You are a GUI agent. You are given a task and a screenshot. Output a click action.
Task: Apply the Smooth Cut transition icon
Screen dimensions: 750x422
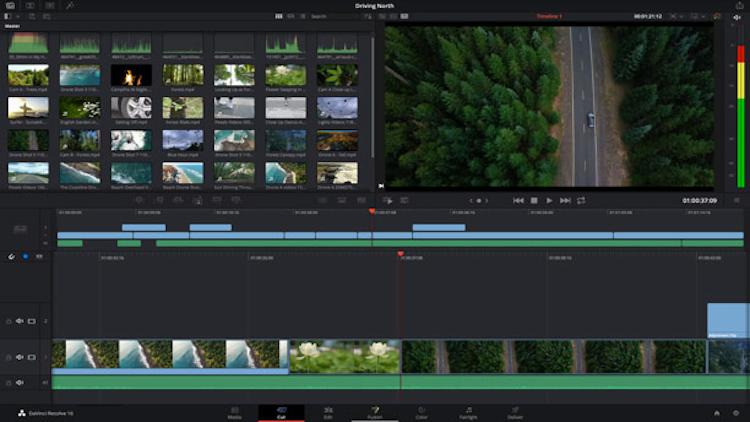pos(361,200)
